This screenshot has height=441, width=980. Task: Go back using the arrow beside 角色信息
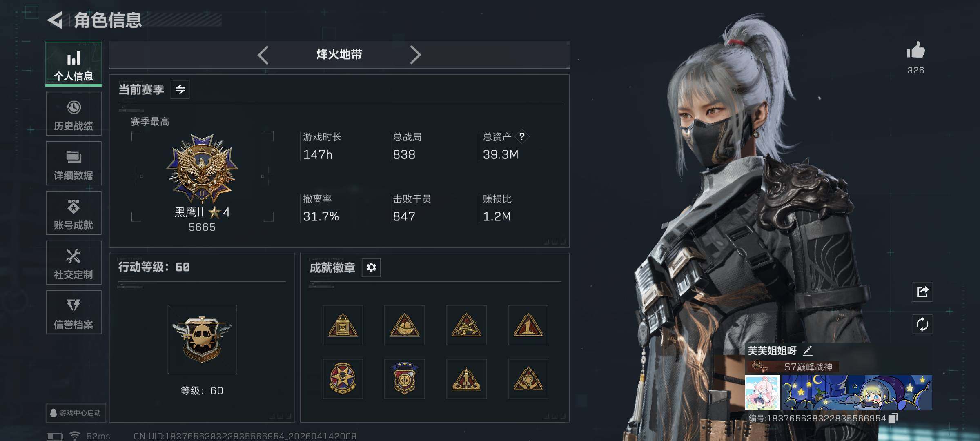click(55, 20)
